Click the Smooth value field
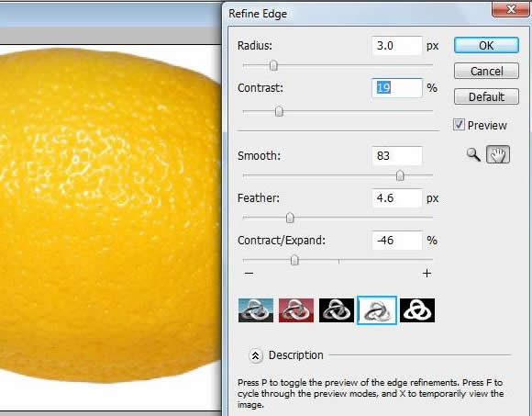Image resolution: width=532 pixels, height=416 pixels. [397, 156]
